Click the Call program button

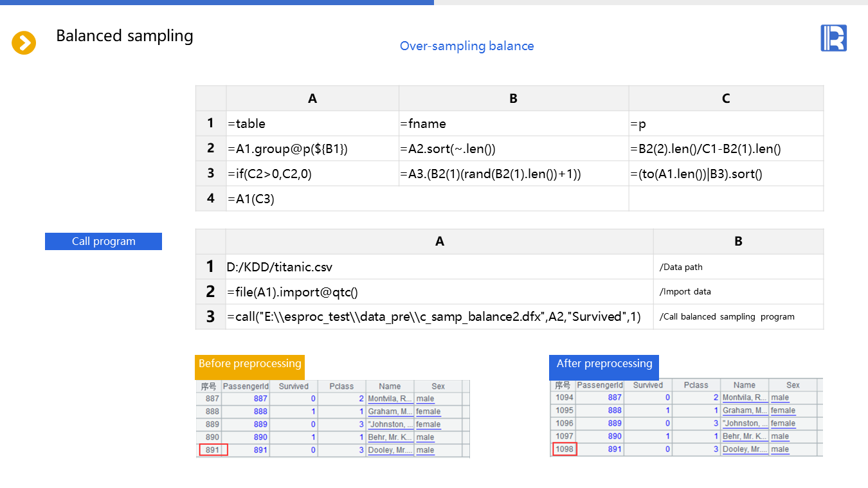tap(104, 241)
